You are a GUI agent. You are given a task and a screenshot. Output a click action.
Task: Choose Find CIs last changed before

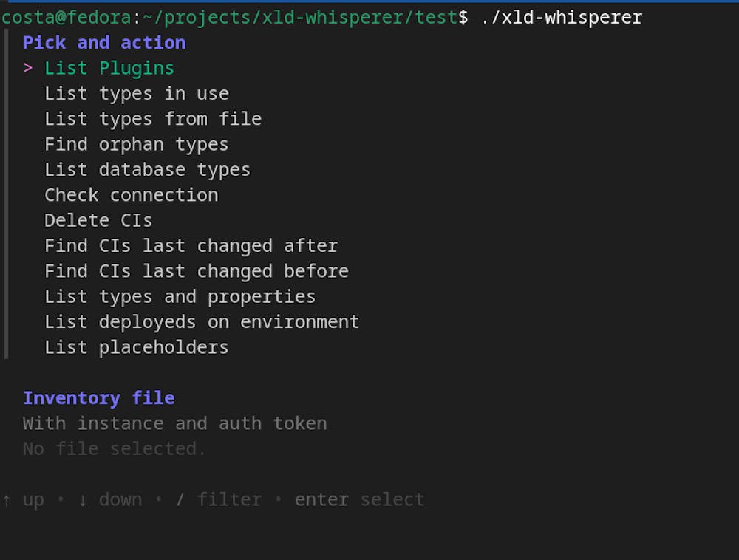(197, 270)
